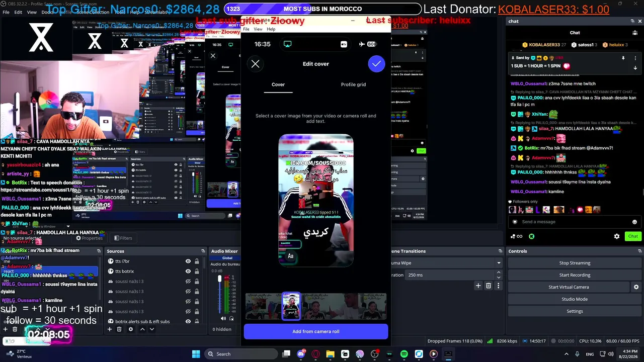
Task: Undock the Sources panel
Action: (203, 251)
